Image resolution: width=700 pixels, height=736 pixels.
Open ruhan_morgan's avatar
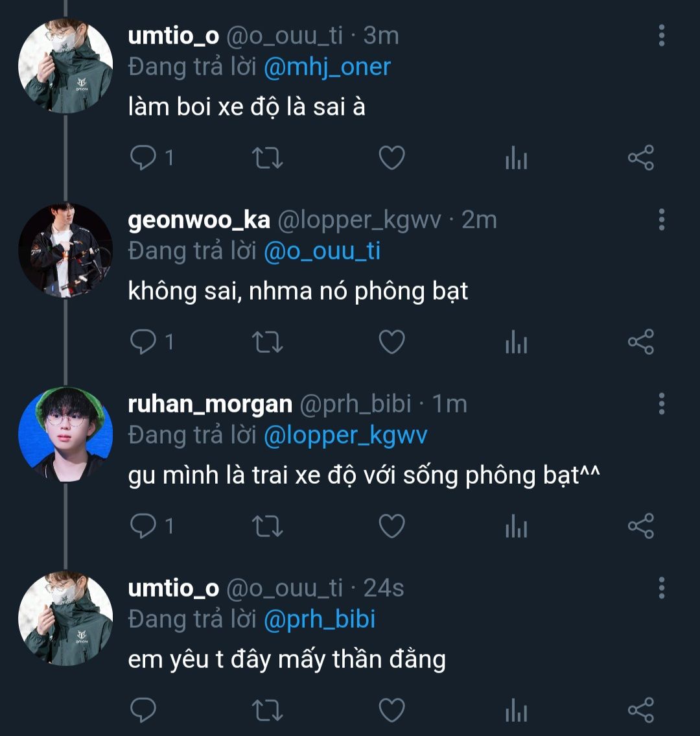tap(65, 434)
